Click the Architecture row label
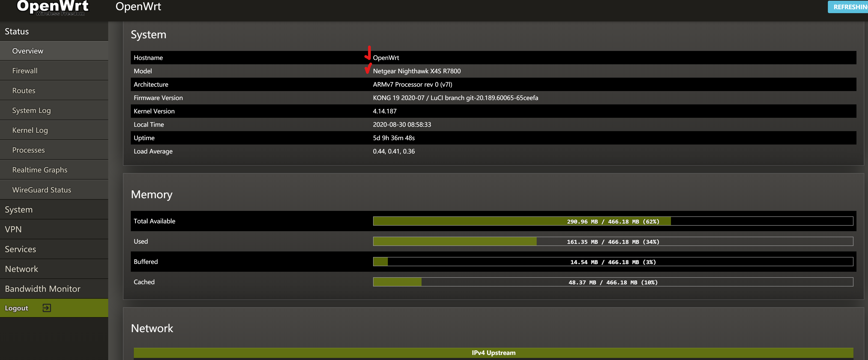868x360 pixels. (151, 84)
